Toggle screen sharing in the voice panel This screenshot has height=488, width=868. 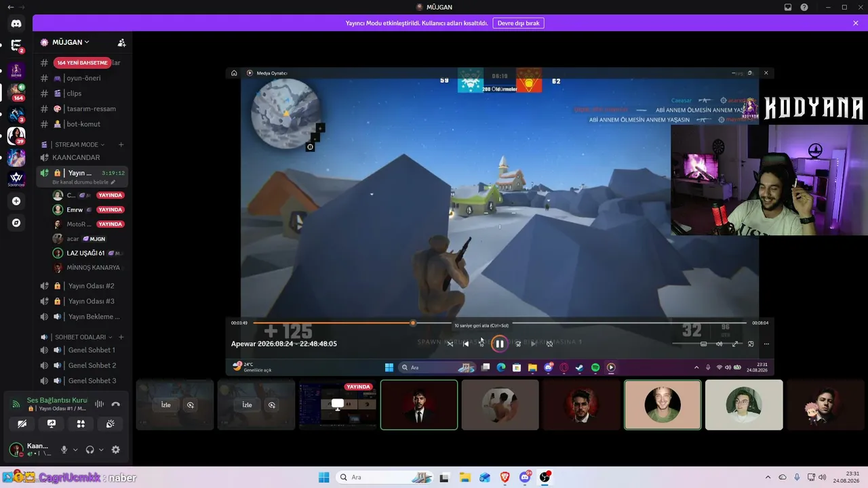52,424
